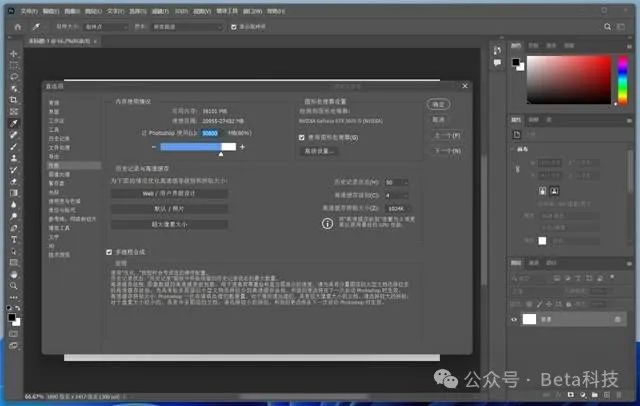Screen dimensions: 640x406
Task: Switch to the 通道 channels tab
Action: click(x=534, y=263)
